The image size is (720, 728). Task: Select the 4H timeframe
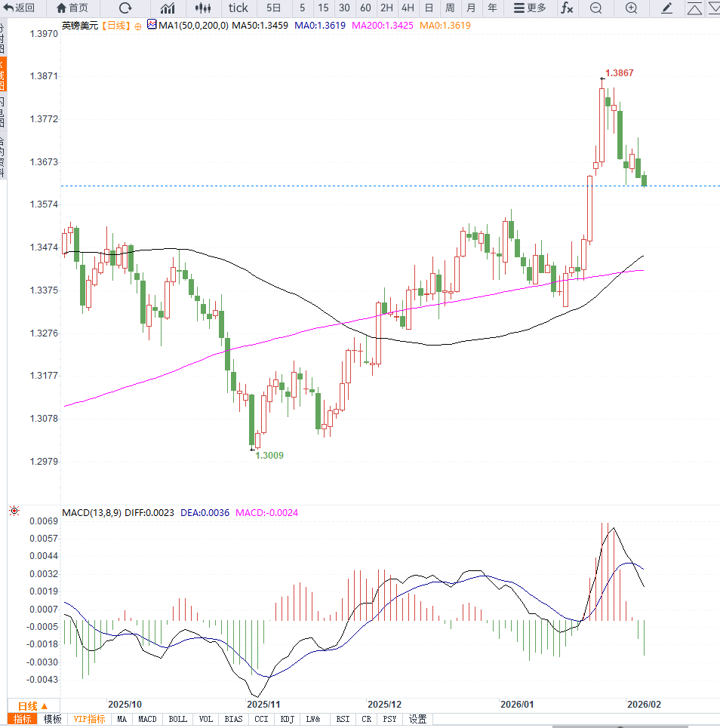pos(408,8)
